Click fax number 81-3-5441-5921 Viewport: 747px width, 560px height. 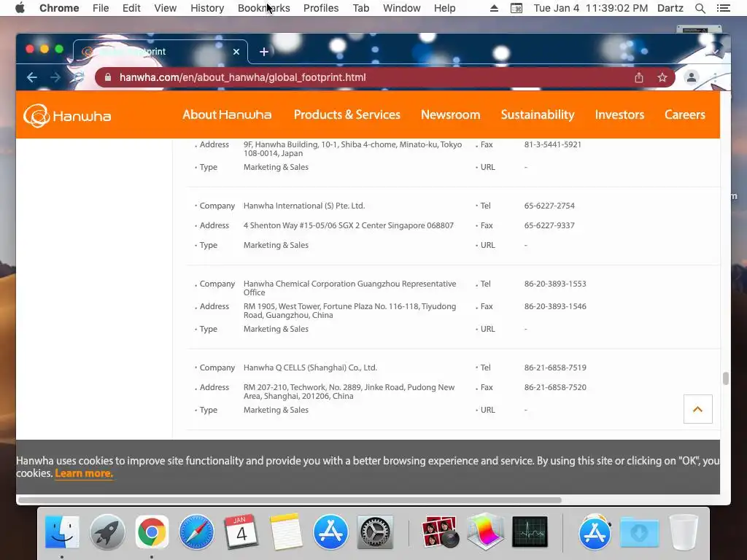click(x=553, y=144)
